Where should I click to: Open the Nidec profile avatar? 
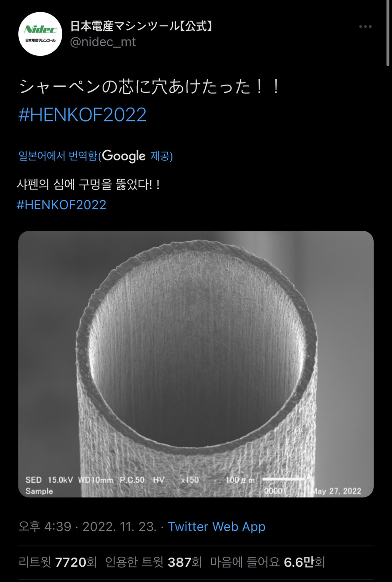tap(40, 34)
